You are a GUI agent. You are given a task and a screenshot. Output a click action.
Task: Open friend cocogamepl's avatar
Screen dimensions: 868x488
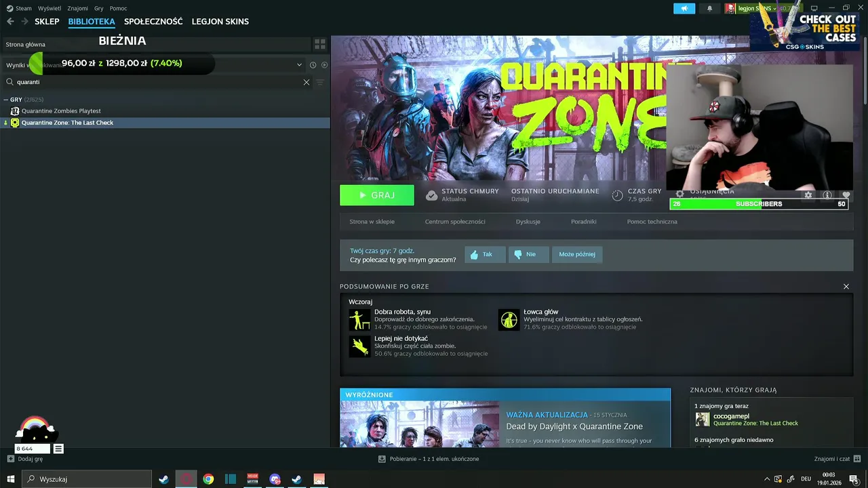pyautogui.click(x=703, y=419)
